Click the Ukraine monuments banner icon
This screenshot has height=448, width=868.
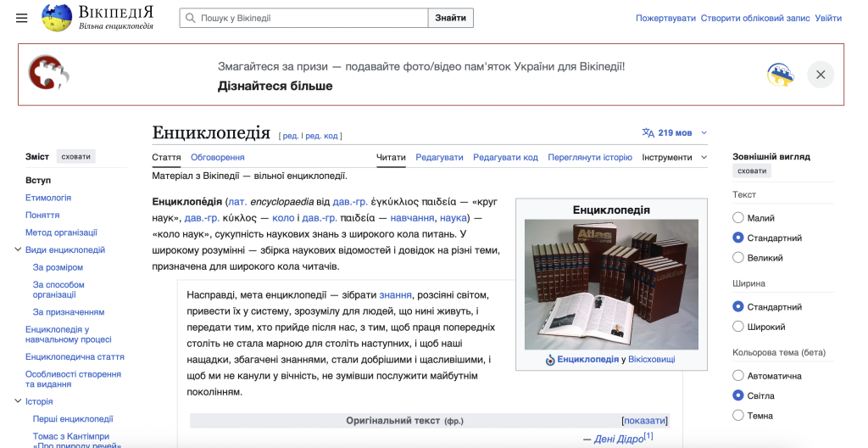pyautogui.click(x=780, y=75)
